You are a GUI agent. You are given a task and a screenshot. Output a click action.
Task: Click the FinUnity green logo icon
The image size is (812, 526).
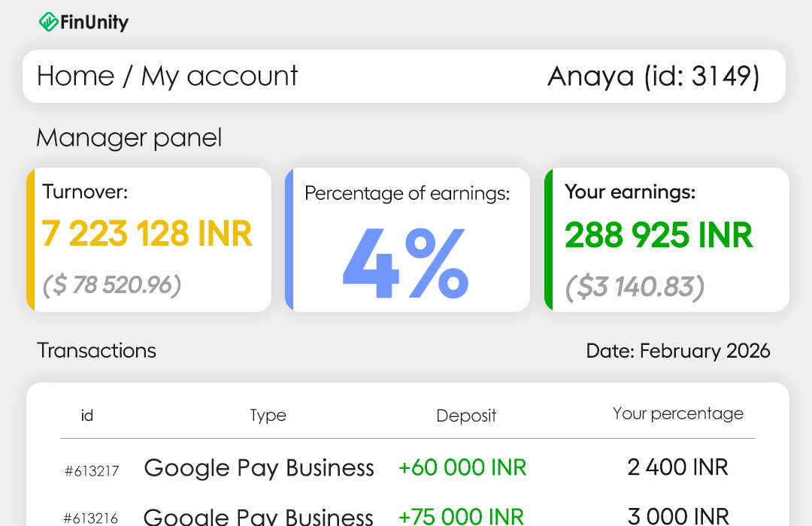pyautogui.click(x=48, y=22)
